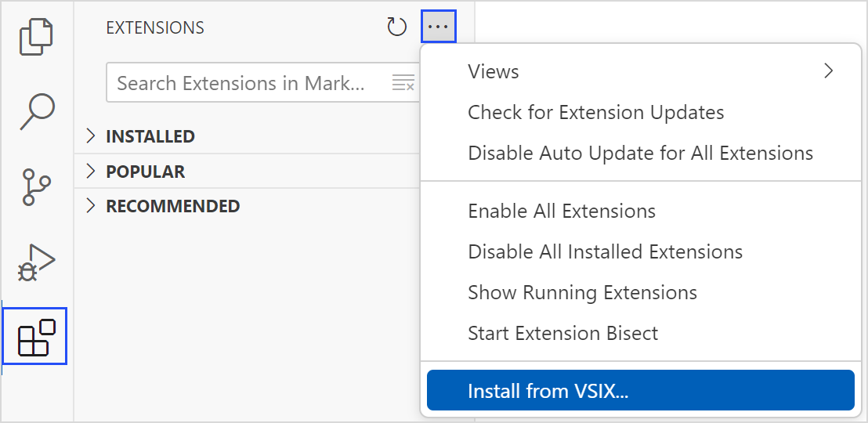Open the Search view icon
This screenshot has width=868, height=423.
click(37, 110)
